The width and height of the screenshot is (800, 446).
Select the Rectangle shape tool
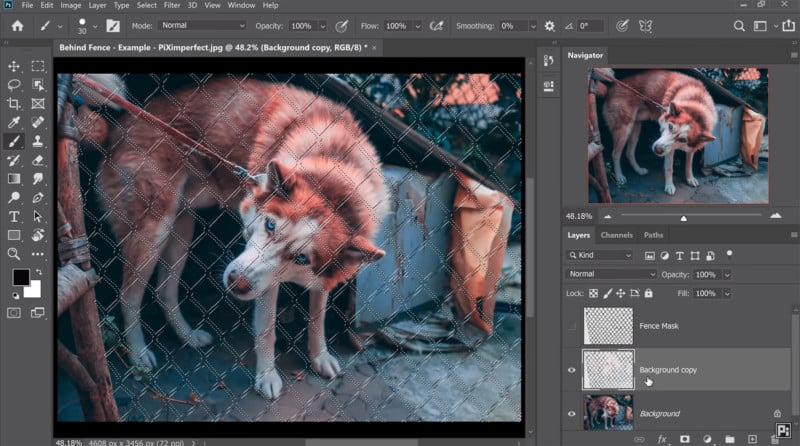14,235
